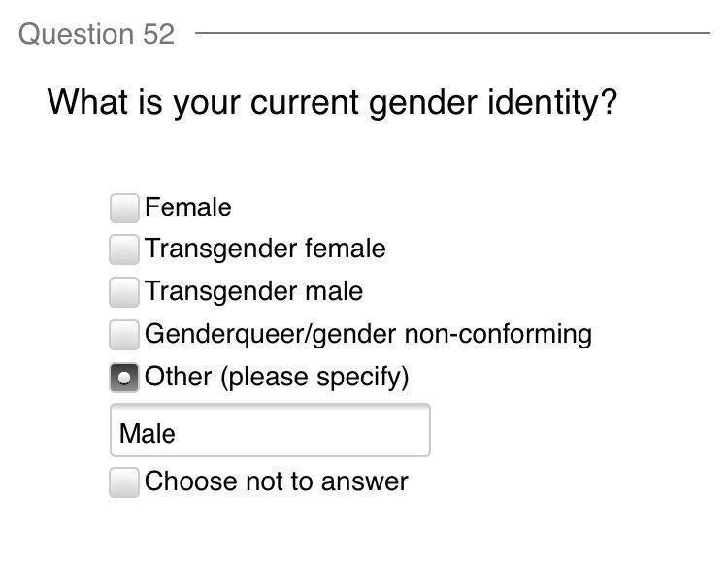728x564 pixels.
Task: Click the words 'gender identity?' in the question
Action: tap(493, 101)
